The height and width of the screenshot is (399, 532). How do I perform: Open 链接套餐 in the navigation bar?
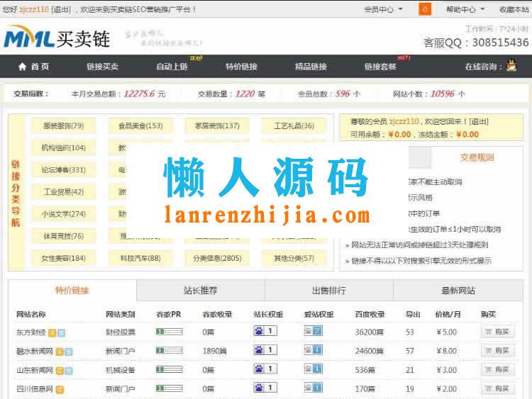click(380, 67)
